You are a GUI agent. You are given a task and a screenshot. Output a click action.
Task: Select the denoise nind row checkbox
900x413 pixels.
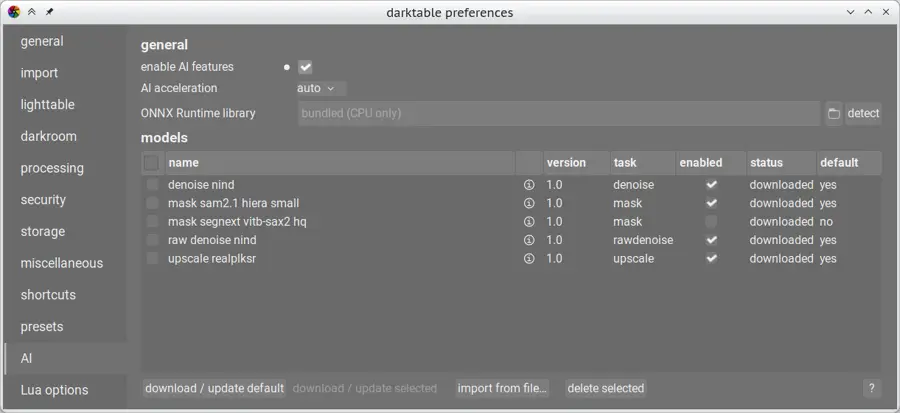click(x=152, y=185)
